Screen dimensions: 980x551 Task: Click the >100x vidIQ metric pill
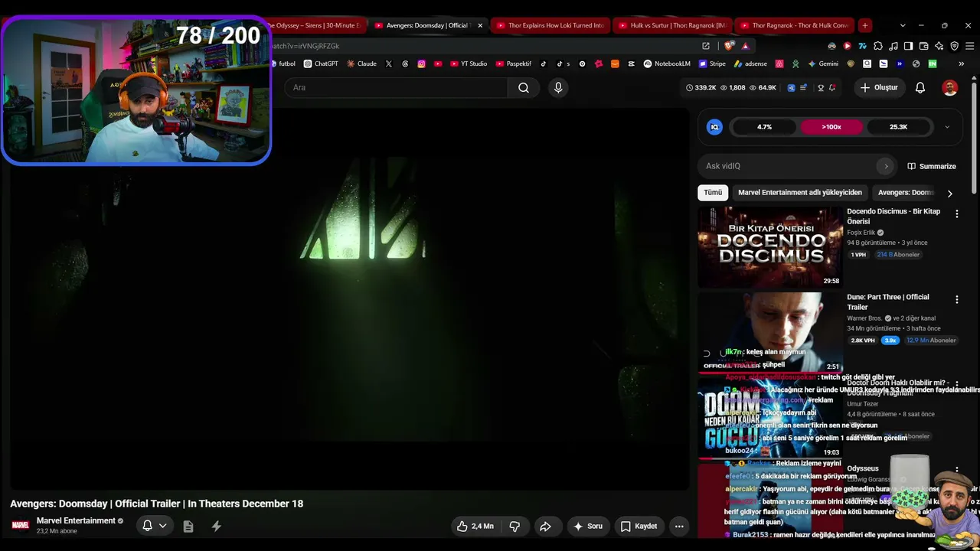(x=831, y=127)
